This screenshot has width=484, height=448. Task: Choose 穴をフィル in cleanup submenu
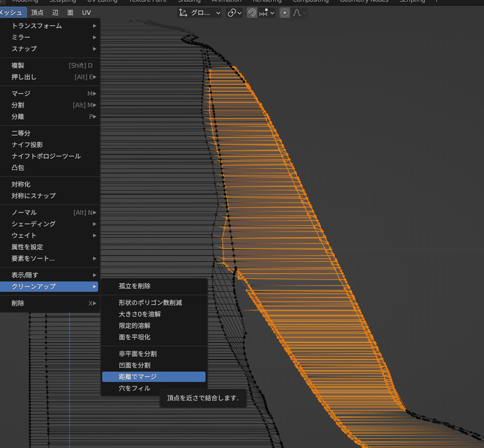pos(154,388)
